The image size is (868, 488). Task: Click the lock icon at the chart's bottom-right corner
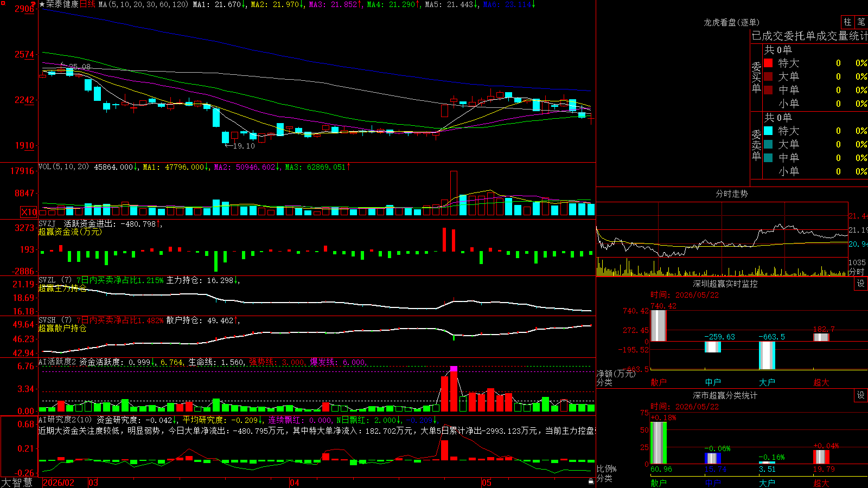591,481
